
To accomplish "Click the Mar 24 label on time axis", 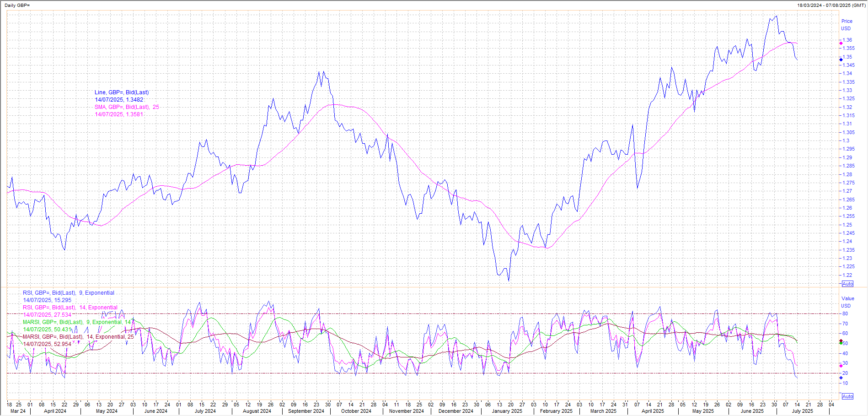I will coord(18,411).
